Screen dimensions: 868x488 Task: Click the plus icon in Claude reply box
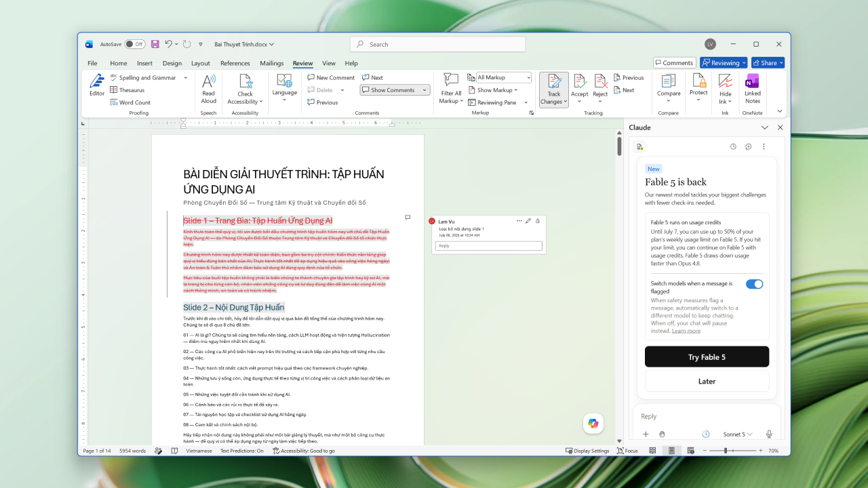click(x=646, y=434)
